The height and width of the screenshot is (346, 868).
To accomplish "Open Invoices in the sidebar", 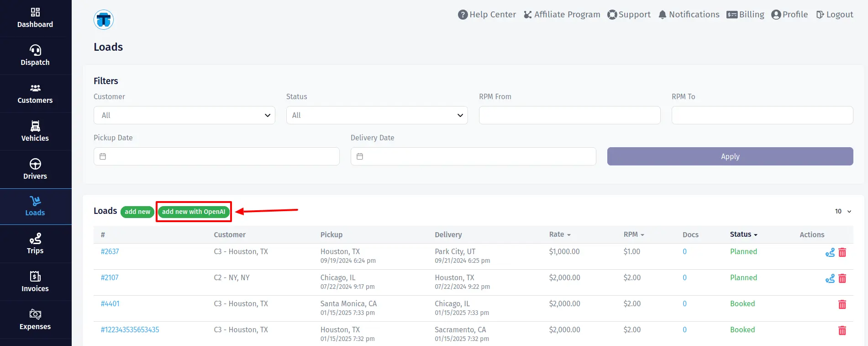I will point(35,282).
